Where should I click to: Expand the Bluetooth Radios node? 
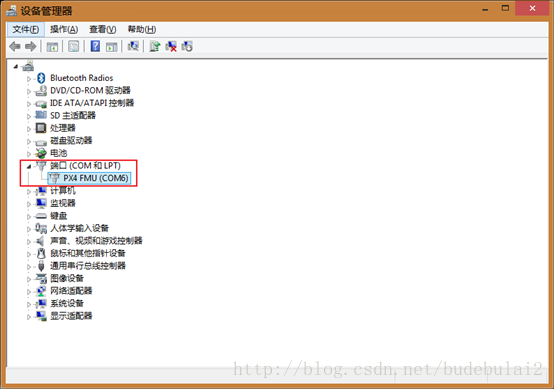(29, 79)
